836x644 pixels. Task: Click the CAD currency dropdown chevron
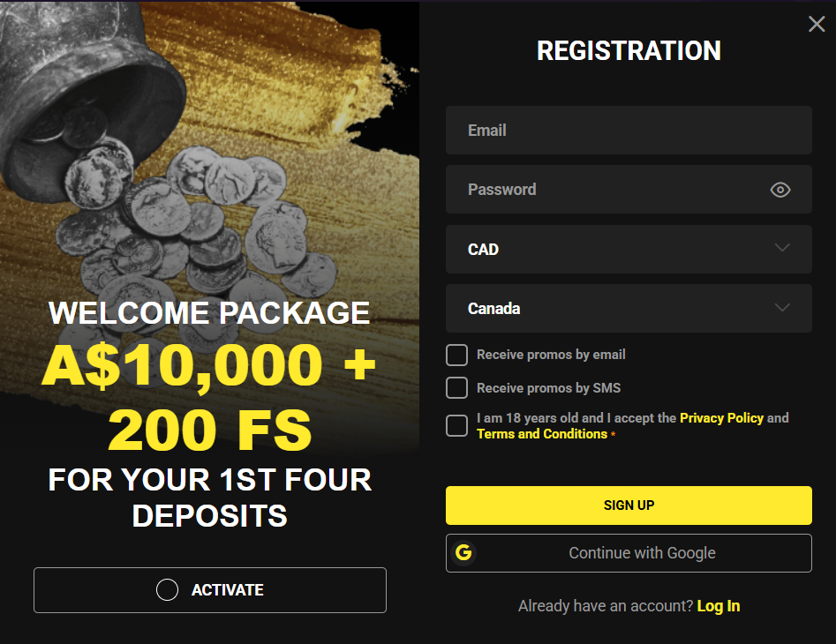[x=781, y=249]
